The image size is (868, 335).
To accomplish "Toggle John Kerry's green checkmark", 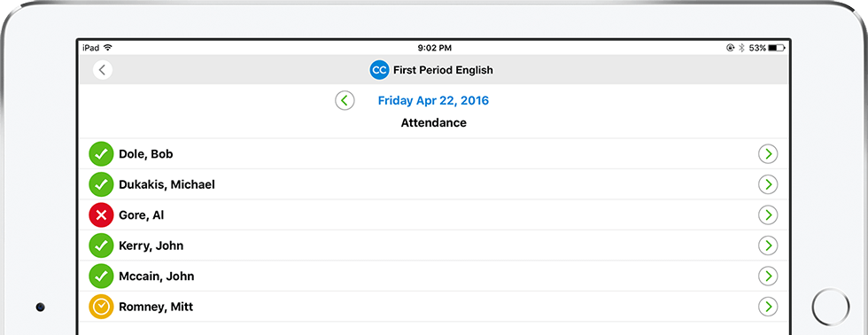I will coord(101,245).
